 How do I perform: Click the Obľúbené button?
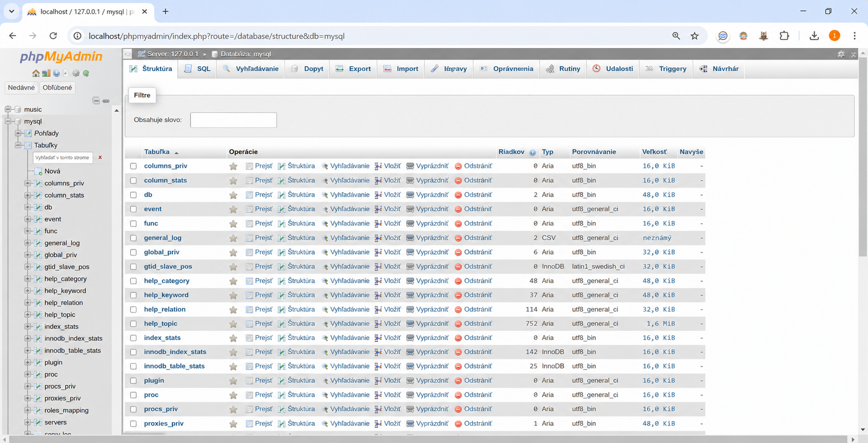tap(58, 87)
